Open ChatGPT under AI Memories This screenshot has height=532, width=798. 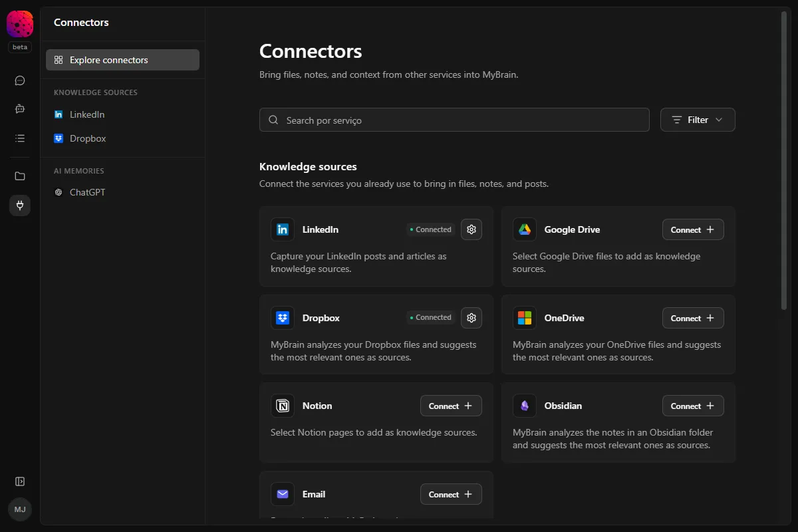(x=122, y=192)
